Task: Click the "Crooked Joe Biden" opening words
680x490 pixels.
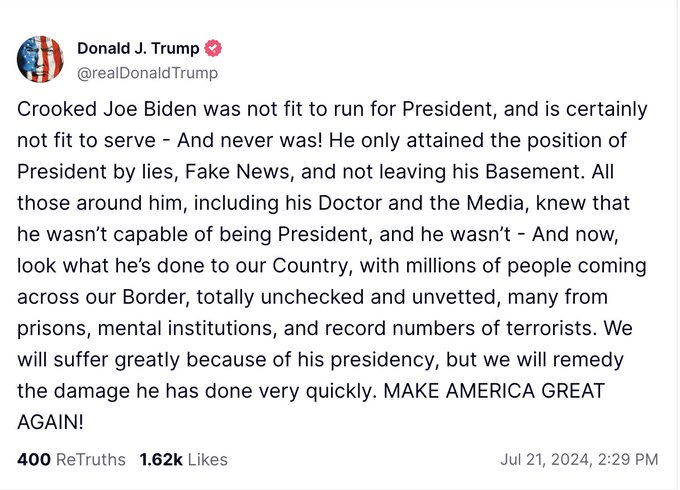Action: 88,109
